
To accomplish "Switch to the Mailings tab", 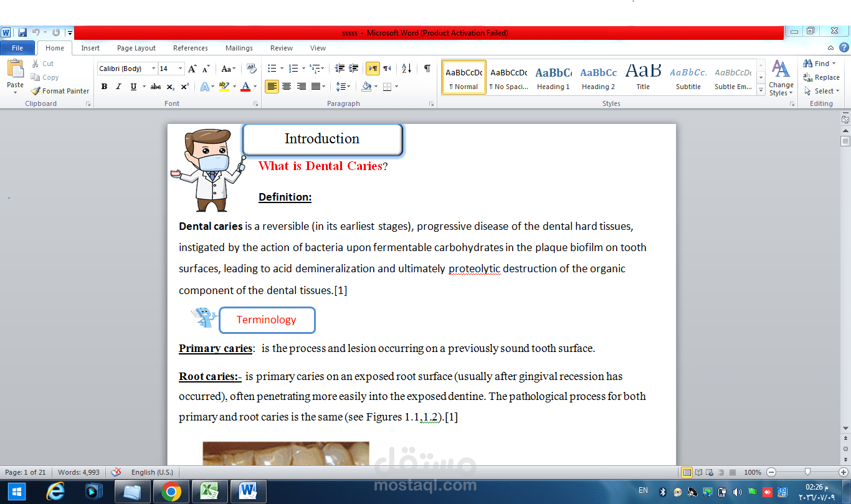I will click(x=239, y=48).
